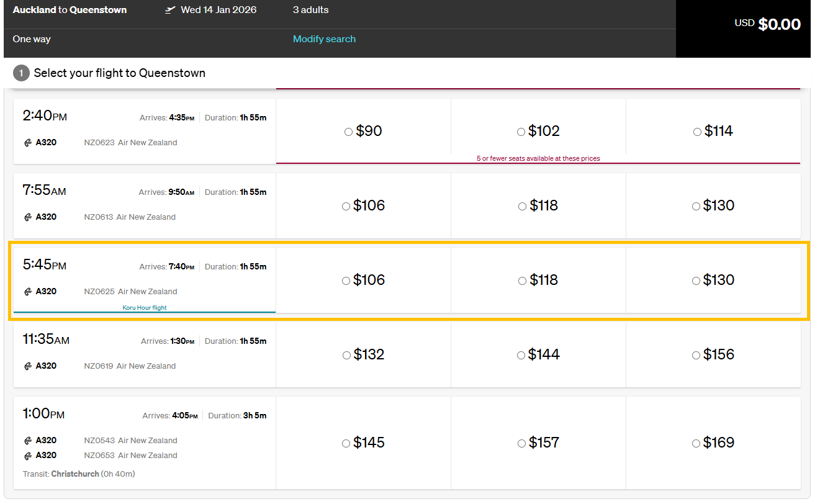The width and height of the screenshot is (820, 504).
Task: Choose the $157 fare via Christchurch
Action: tap(521, 443)
